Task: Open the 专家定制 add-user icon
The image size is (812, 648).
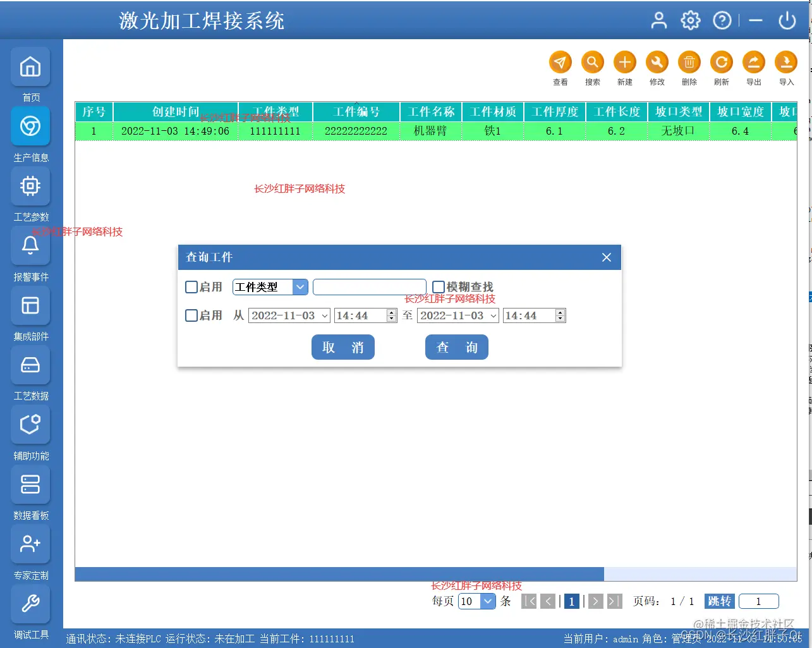Action: (30, 544)
